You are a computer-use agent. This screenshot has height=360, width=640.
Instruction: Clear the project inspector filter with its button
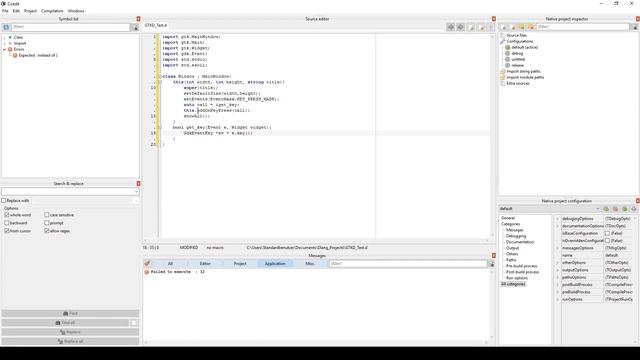pos(634,27)
